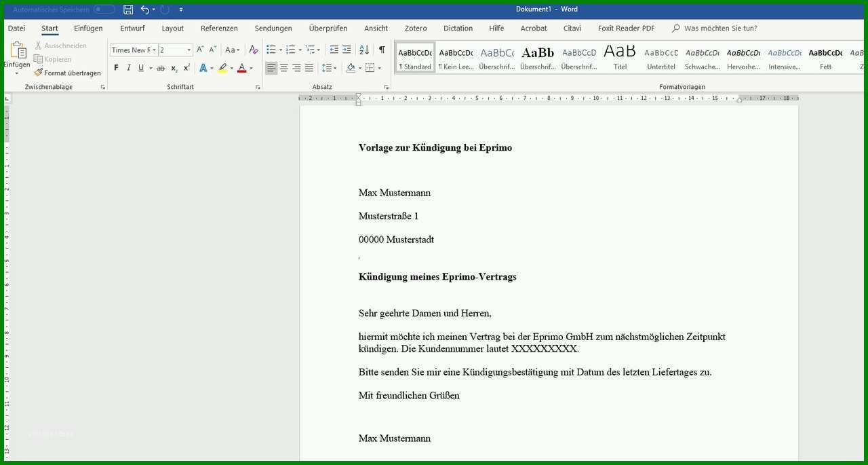Viewport: 868px width, 465px height.
Task: Click the text effects A icon
Action: point(203,68)
